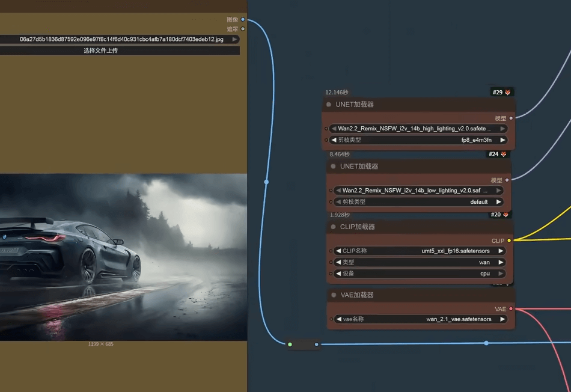Open the 剪枝类型 dropdown showing default

[418, 202]
